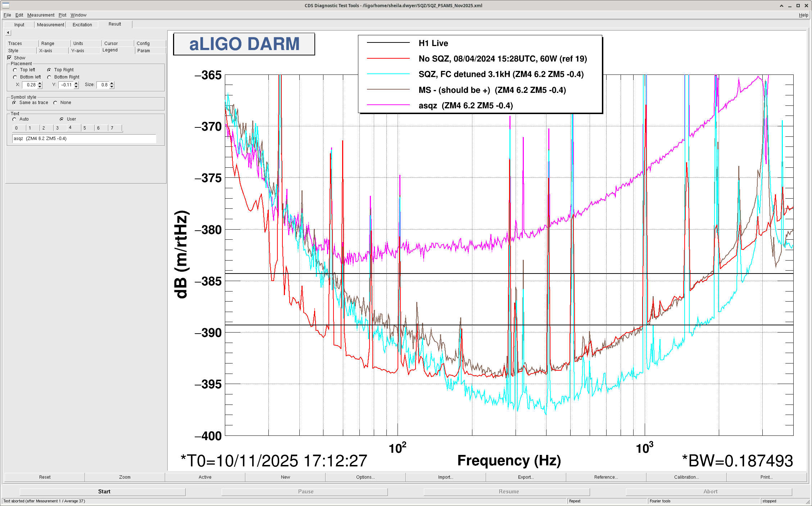Set Symbol style to None
Screen dimensions: 812x506
coord(55,103)
